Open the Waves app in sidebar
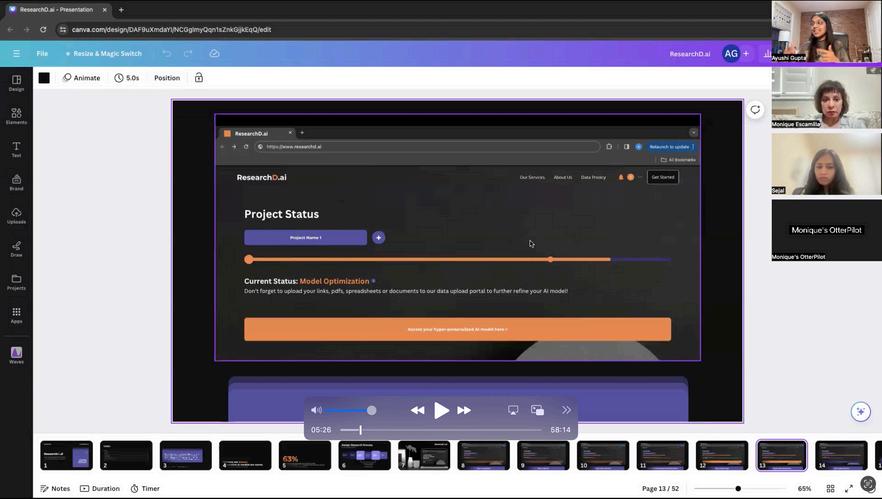 click(x=16, y=355)
